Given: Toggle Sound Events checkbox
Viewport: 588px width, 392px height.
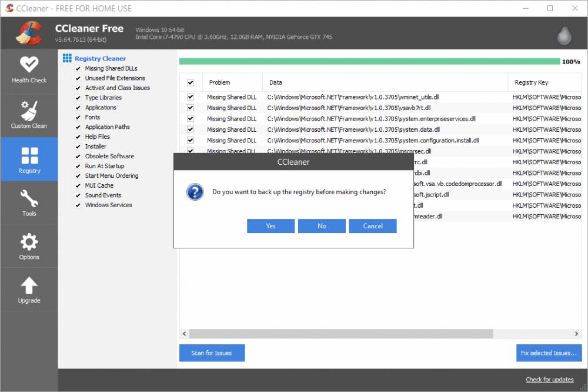Looking at the screenshot, I should click(78, 195).
